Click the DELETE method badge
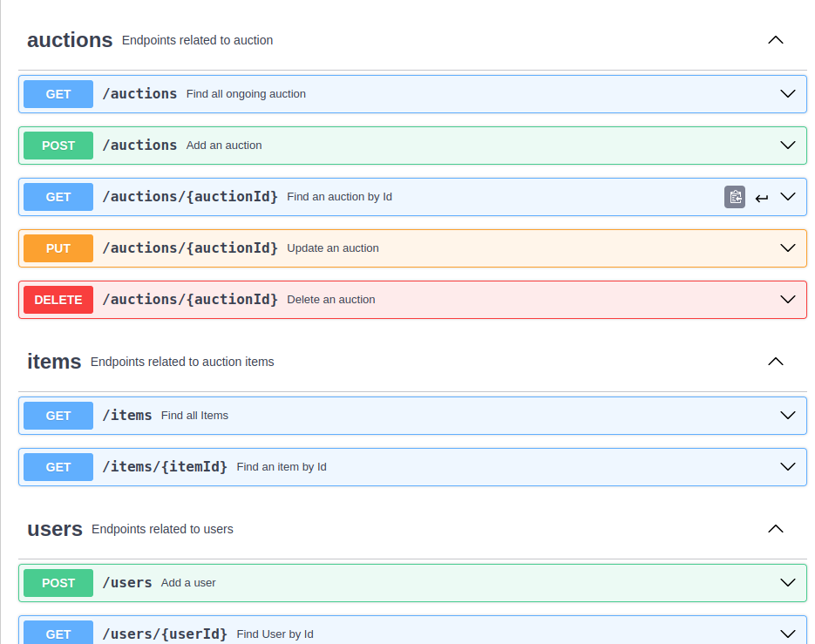The image size is (815, 644). coord(58,300)
